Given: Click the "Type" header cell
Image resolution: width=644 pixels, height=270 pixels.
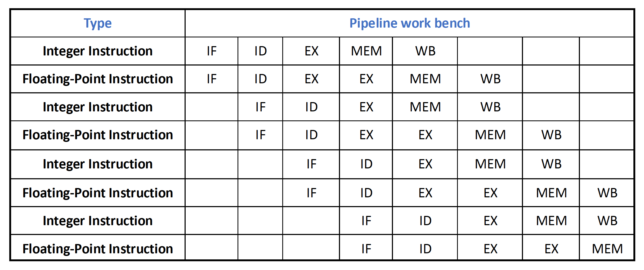Looking at the screenshot, I should coord(97,23).
